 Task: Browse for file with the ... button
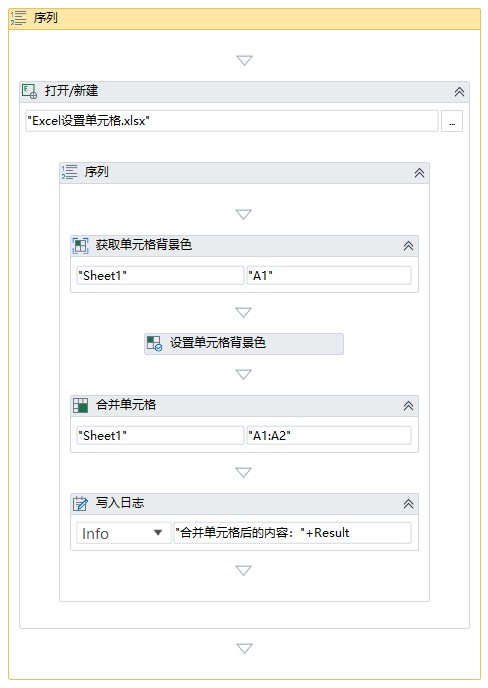coord(452,121)
